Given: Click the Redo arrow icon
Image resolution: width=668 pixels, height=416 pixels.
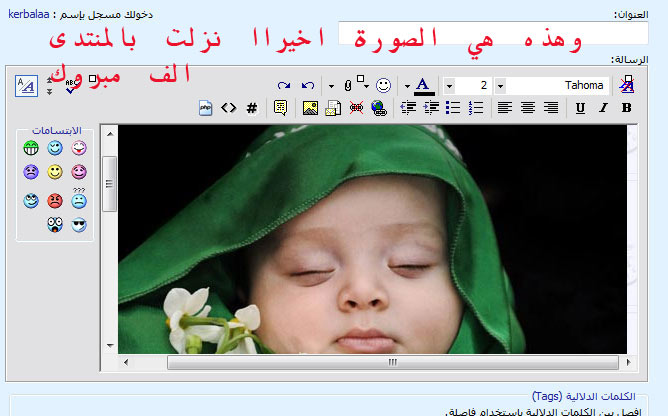Looking at the screenshot, I should point(284,86).
